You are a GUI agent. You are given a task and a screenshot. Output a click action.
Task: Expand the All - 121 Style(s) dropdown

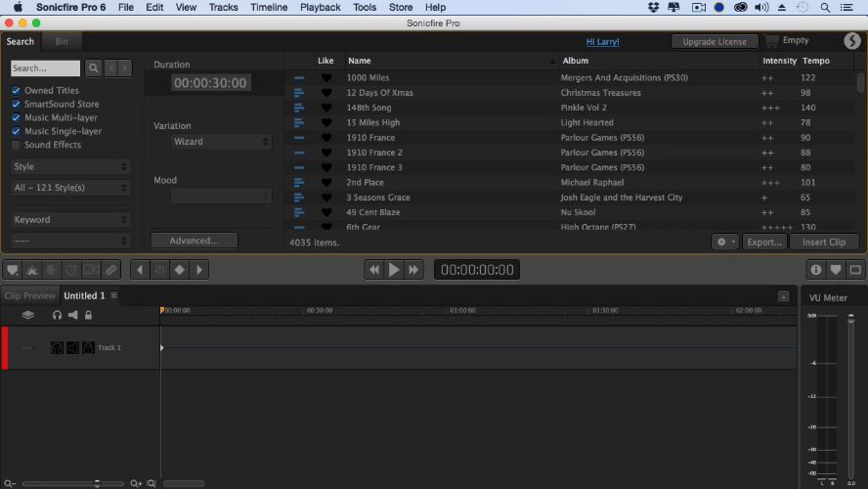(x=70, y=187)
